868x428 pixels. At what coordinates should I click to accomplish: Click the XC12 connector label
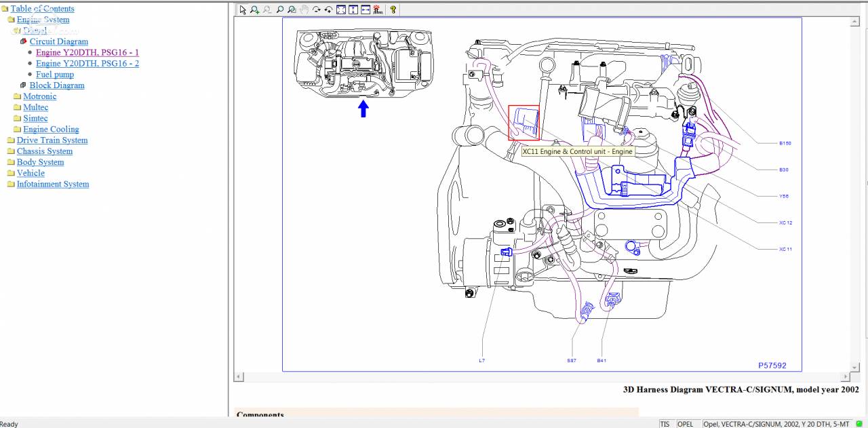coord(785,222)
